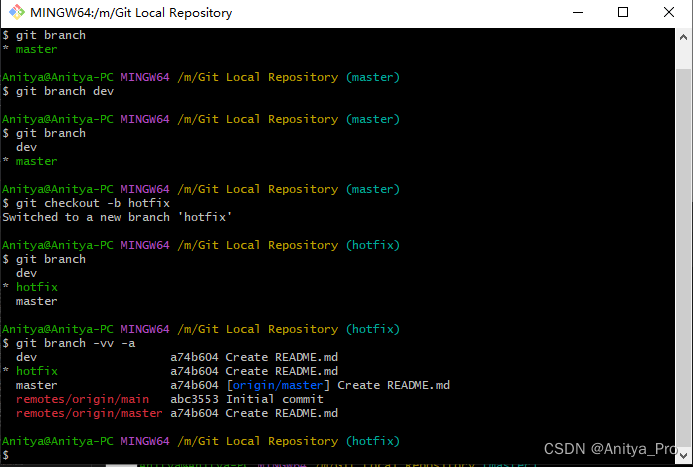
Task: Minimize the MINGW64 terminal window
Action: pyautogui.click(x=578, y=12)
